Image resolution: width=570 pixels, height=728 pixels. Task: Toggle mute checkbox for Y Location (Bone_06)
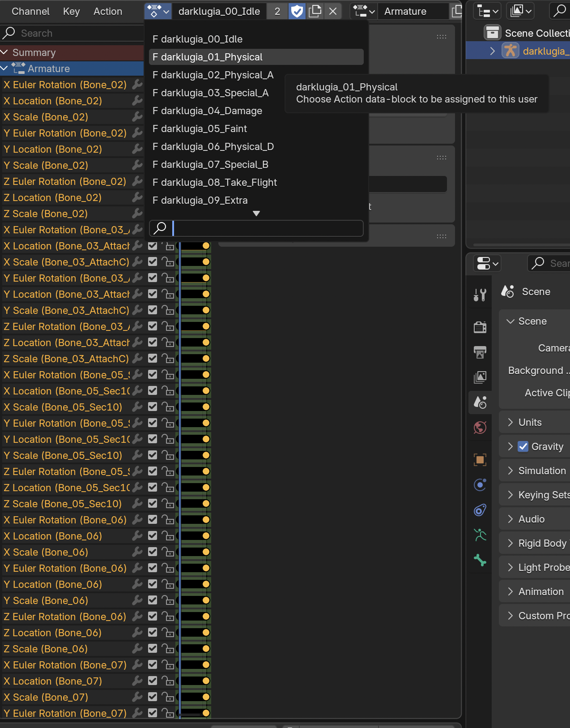tap(153, 584)
